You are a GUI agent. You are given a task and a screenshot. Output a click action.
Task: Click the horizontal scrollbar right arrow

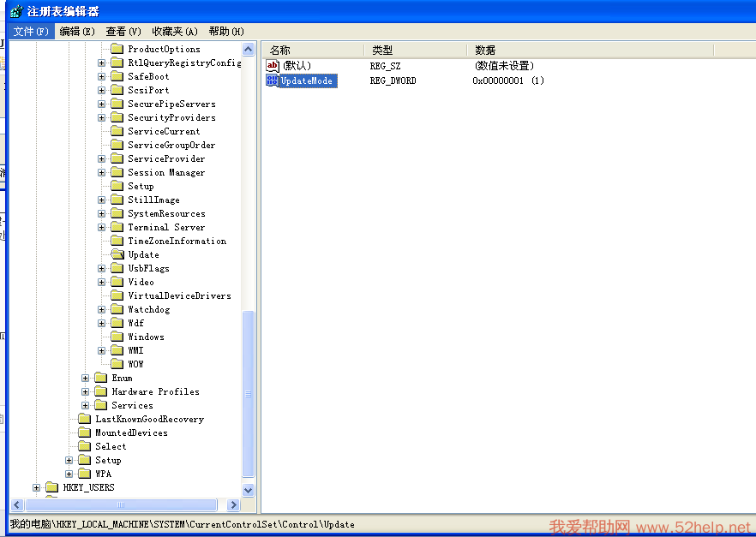[x=233, y=505]
